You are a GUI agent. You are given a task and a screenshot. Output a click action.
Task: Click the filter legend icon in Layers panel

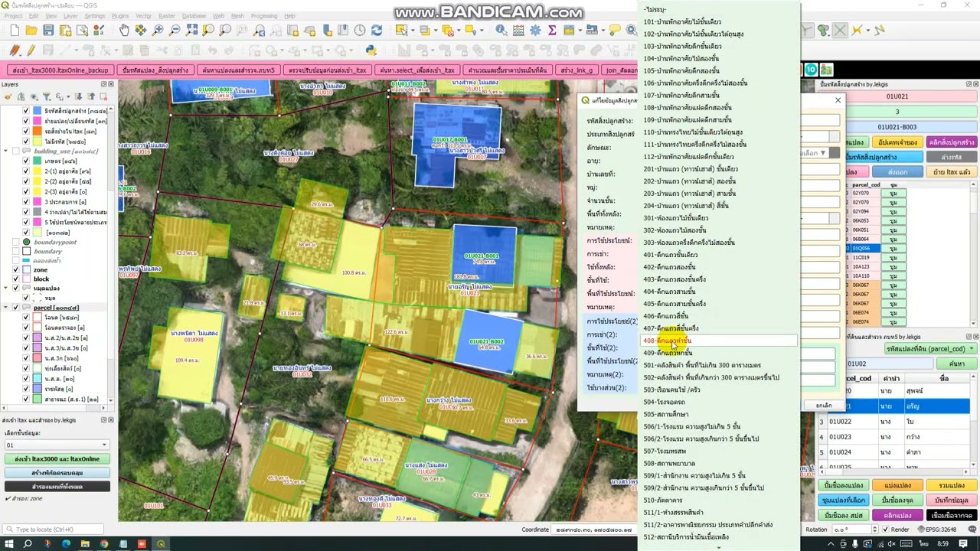(47, 96)
